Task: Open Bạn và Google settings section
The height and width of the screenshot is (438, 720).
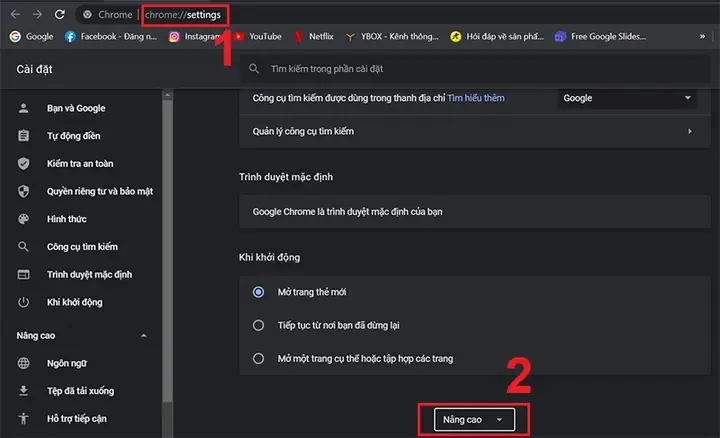Action: click(76, 108)
